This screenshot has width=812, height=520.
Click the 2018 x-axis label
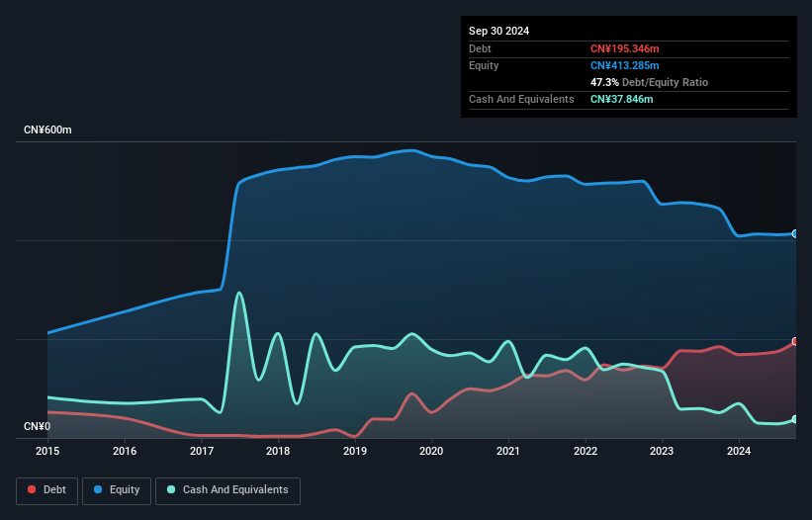[x=278, y=451]
